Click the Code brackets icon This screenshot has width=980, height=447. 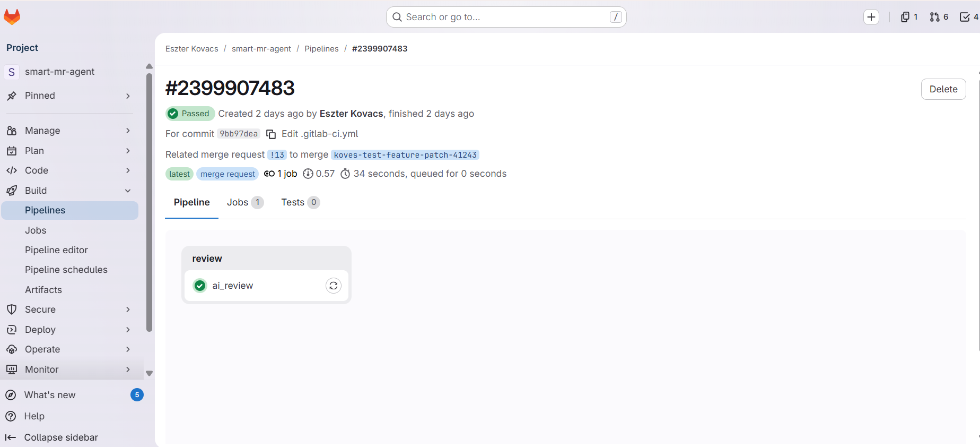[12, 170]
